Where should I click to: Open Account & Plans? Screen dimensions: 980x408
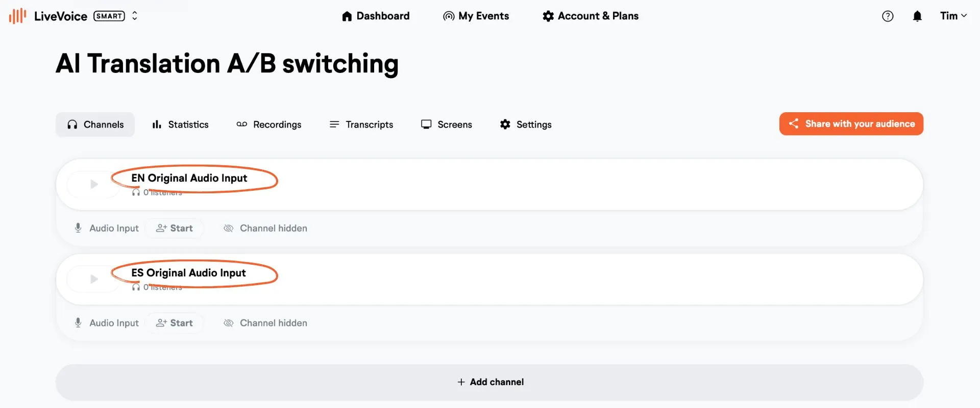coord(591,16)
